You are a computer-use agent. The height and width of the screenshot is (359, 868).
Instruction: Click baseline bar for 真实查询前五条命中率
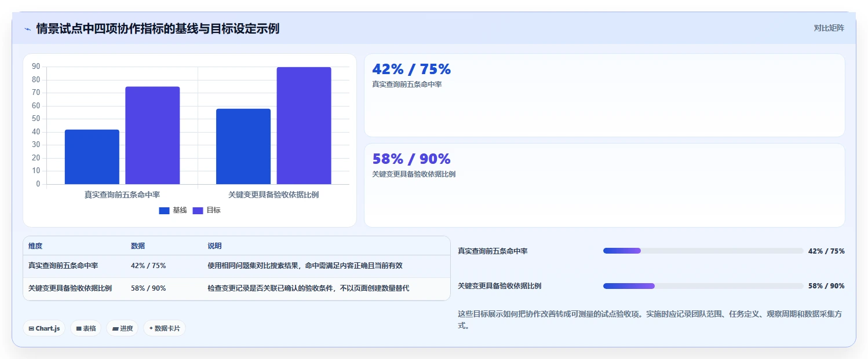tap(92, 157)
